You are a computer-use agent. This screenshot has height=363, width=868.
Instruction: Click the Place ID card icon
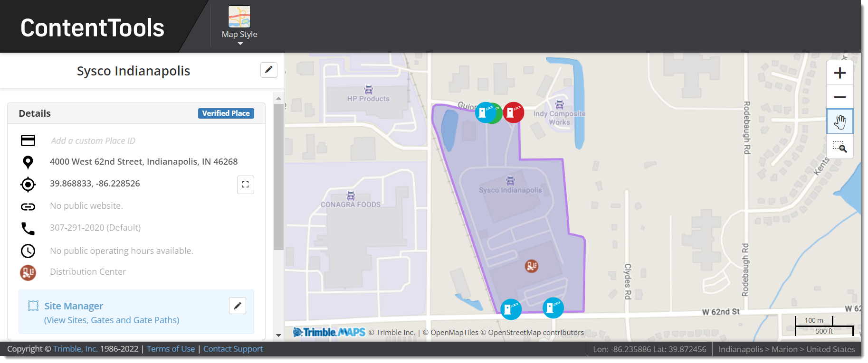tap(28, 140)
